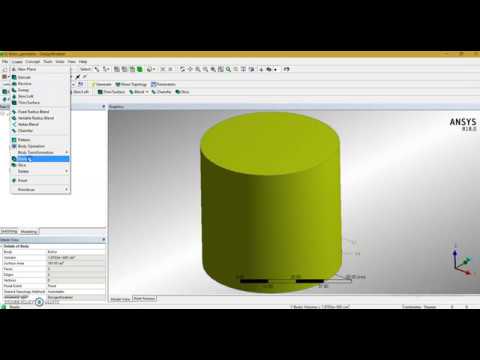Choose Vertex Blend in Create menu
The width and height of the screenshot is (480, 360).
40,124
